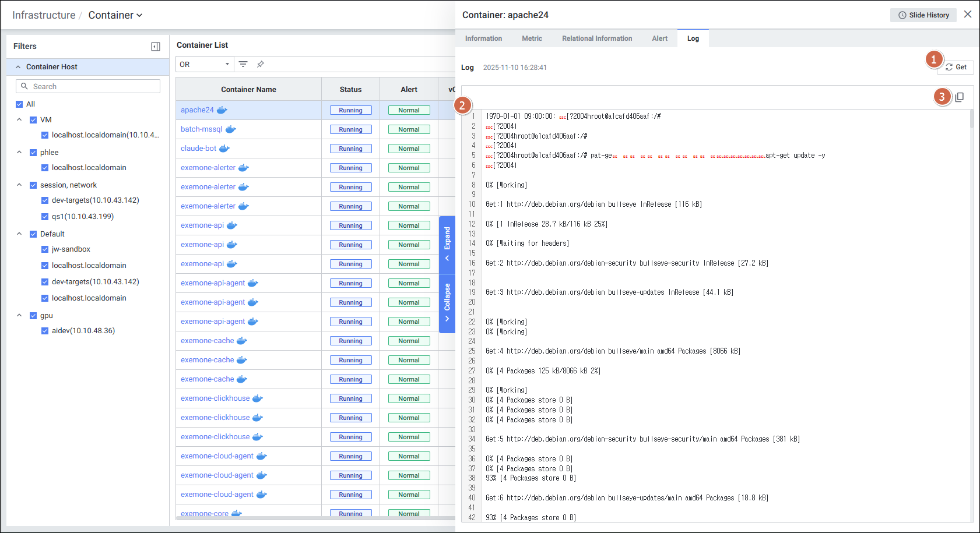Screen dimensions: 980x533
Task: Click Docker icon beside batch-mssql
Action: 231,129
